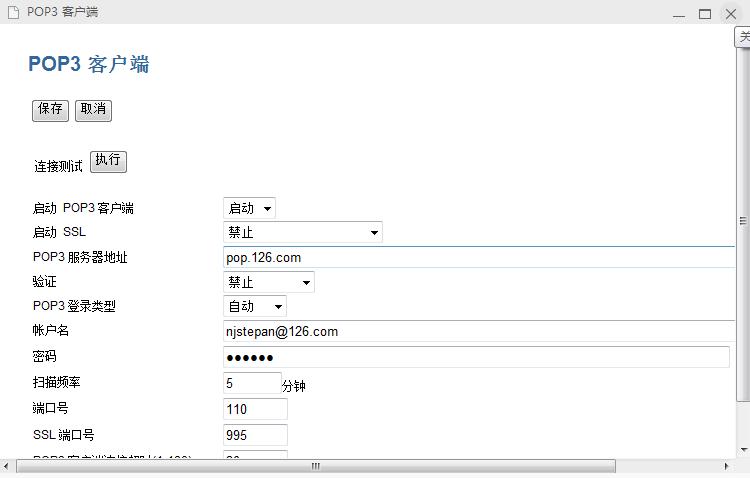Click the SSL 端口号 label
The image size is (750, 478).
pos(64,434)
